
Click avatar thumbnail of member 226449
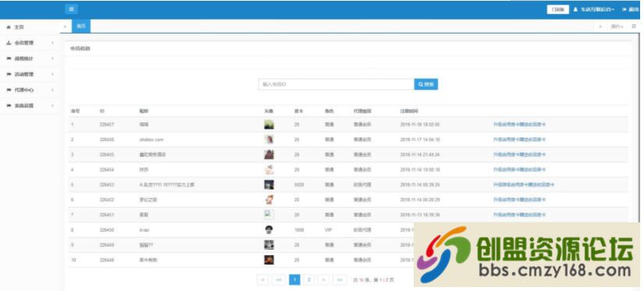[x=269, y=245]
